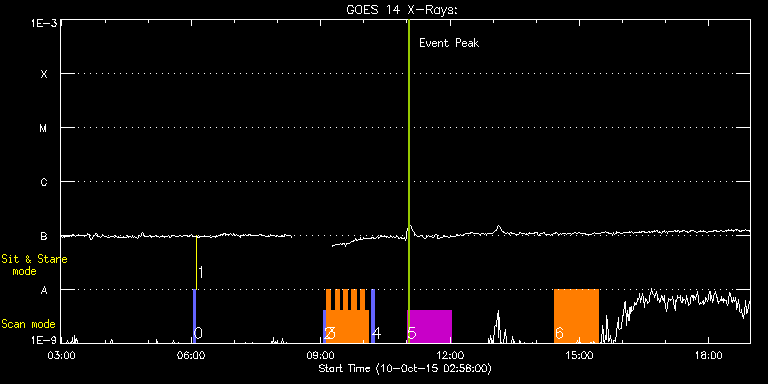Click the yellow Sit & Stare line labeled 1
This screenshot has height=384, width=768.
click(196, 263)
